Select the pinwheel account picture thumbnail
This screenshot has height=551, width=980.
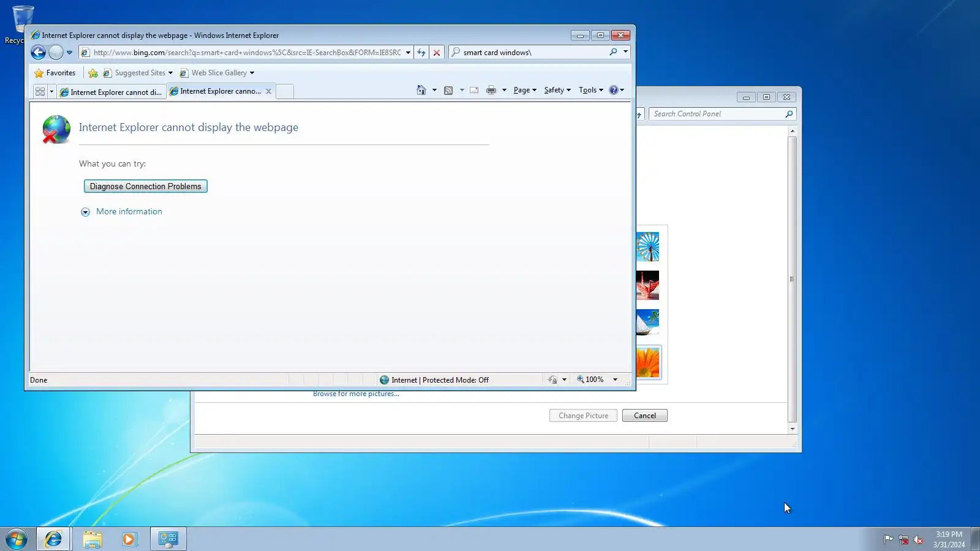pyautogui.click(x=647, y=247)
